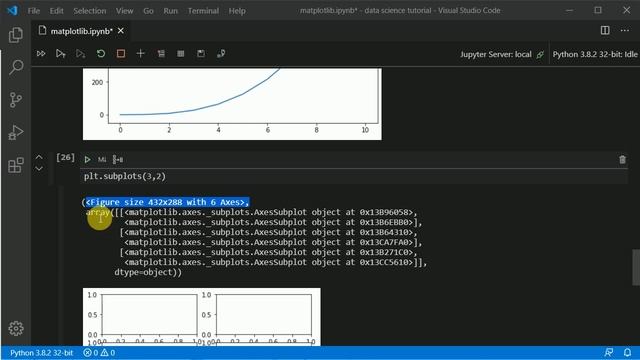
Task: Open the errors and warnings indicator
Action: [x=99, y=353]
